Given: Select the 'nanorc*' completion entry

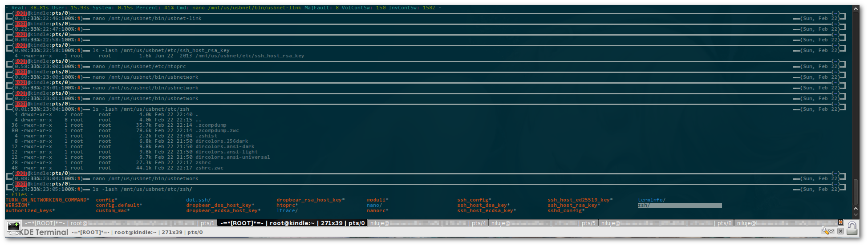Looking at the screenshot, I should pos(377,211).
